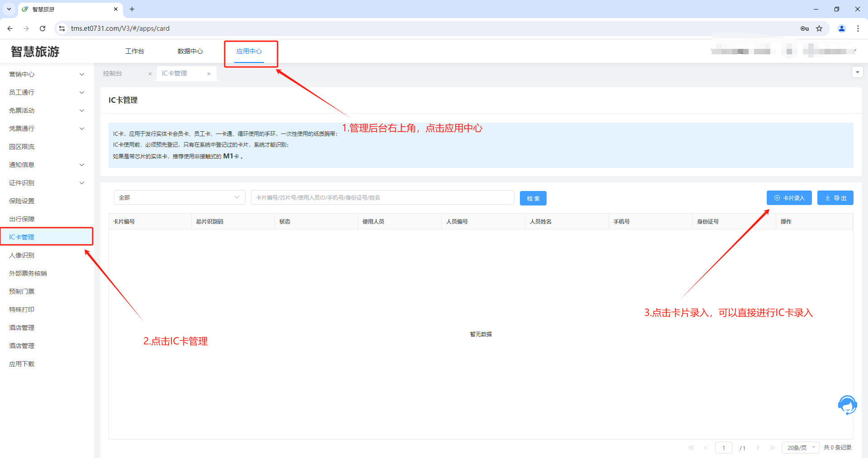Click the customer service headset icon

tap(847, 405)
